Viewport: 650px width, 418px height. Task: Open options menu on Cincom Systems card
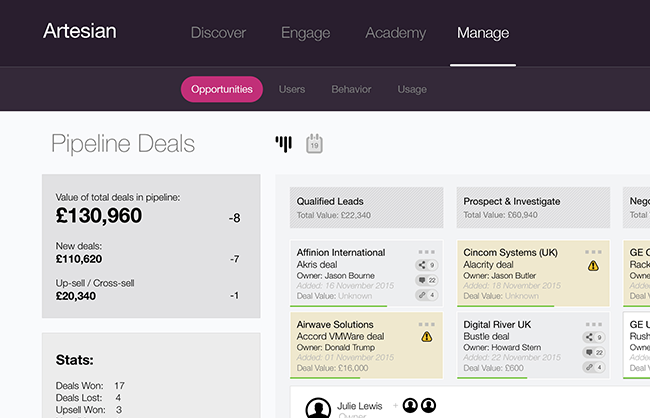pyautogui.click(x=594, y=251)
